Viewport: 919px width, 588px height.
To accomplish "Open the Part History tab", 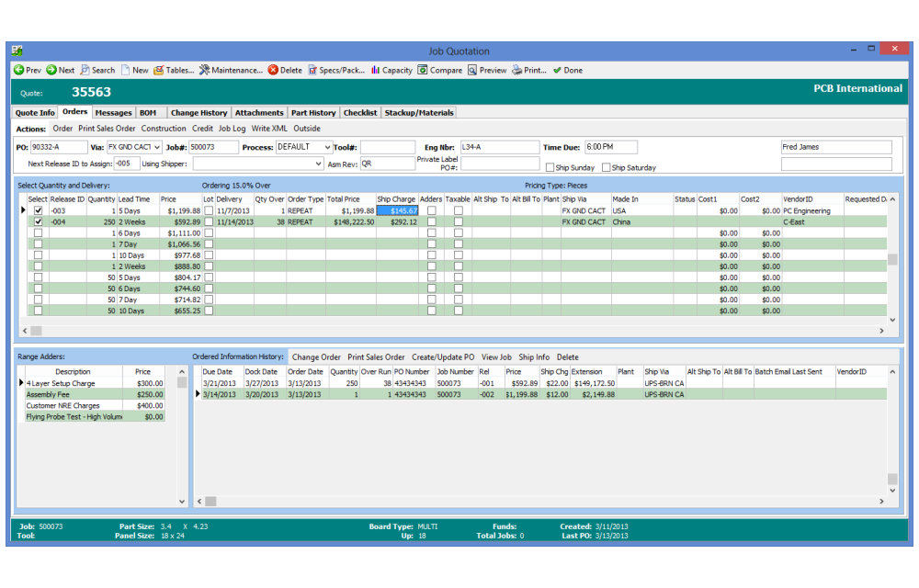I will coord(313,113).
